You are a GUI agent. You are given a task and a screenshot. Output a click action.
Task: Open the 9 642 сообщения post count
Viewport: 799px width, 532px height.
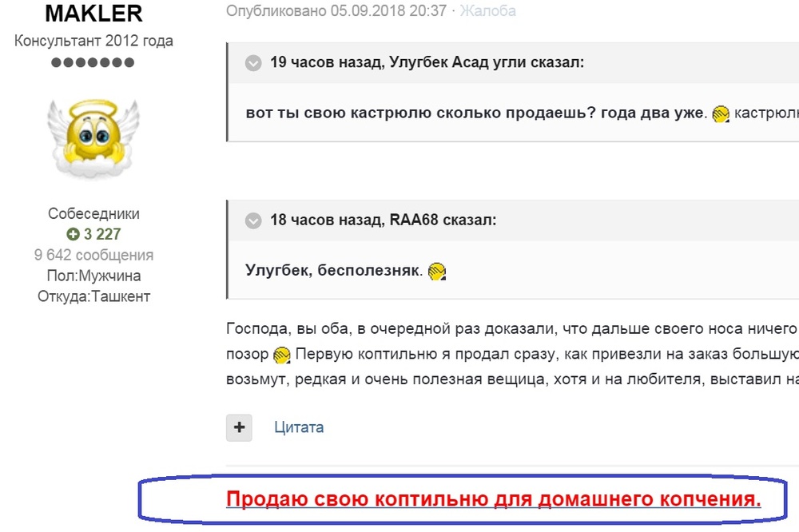click(93, 256)
